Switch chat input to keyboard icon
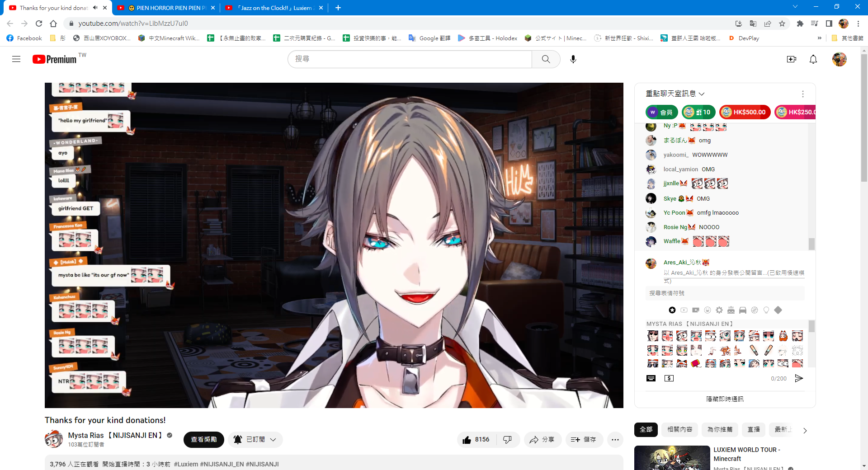Image resolution: width=868 pixels, height=470 pixels. coord(651,378)
